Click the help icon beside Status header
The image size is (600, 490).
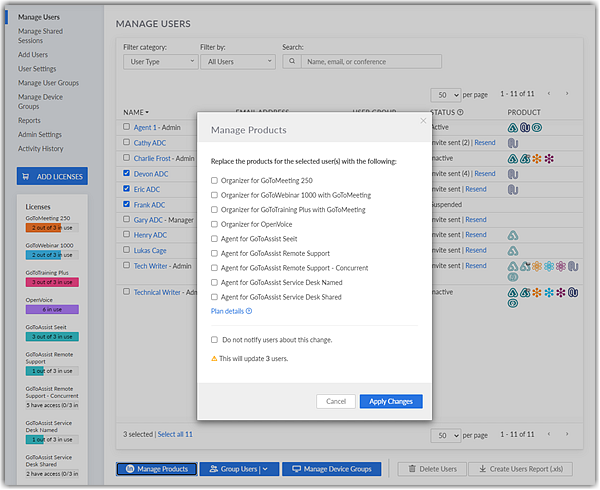pyautogui.click(x=460, y=112)
